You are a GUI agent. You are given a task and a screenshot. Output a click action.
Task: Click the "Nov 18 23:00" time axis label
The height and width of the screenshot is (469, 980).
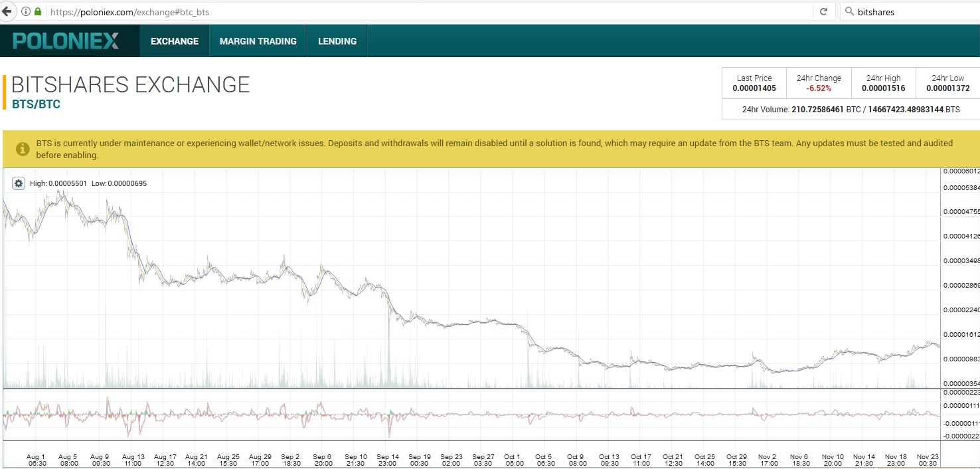[x=896, y=460]
